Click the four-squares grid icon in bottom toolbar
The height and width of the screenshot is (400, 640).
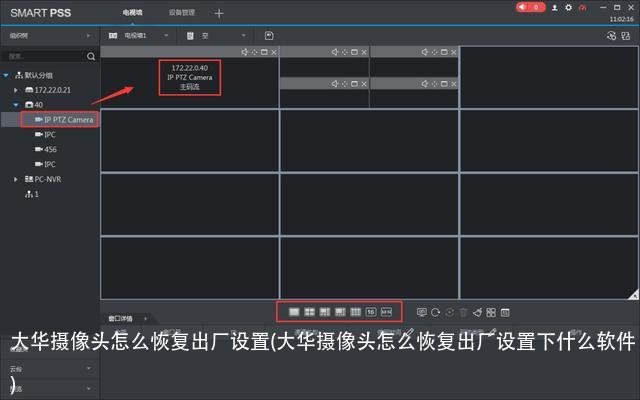(491, 313)
